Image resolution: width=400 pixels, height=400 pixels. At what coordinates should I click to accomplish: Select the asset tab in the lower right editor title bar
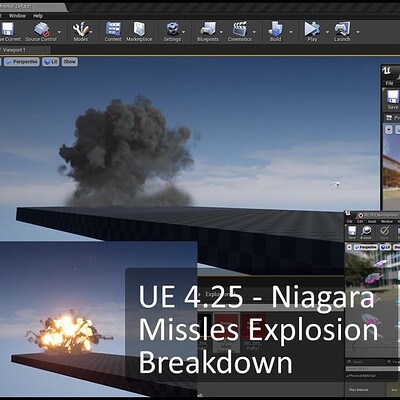[x=378, y=215]
